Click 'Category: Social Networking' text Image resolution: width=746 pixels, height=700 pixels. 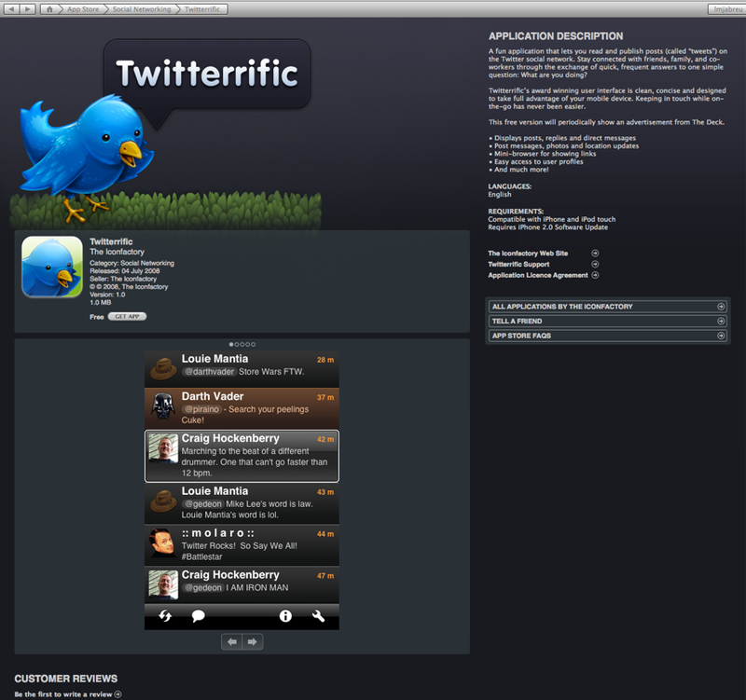click(131, 263)
